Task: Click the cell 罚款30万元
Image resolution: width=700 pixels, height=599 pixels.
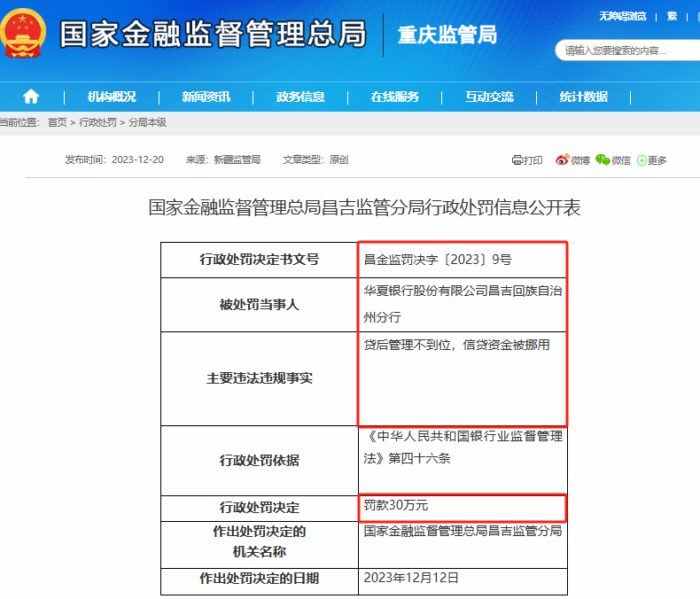Action: pyautogui.click(x=463, y=508)
